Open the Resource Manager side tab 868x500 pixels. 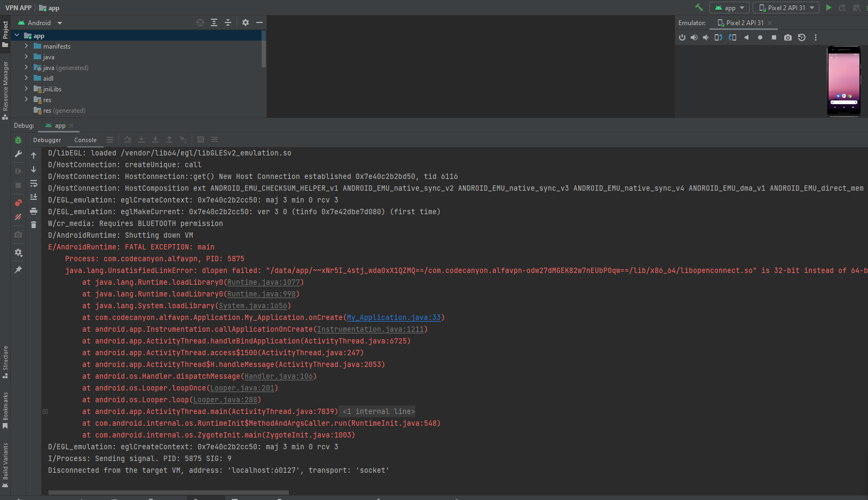[5, 90]
